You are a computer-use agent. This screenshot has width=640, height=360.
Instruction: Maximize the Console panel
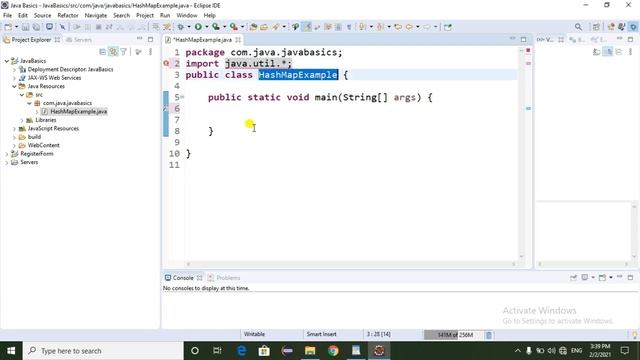(631, 278)
